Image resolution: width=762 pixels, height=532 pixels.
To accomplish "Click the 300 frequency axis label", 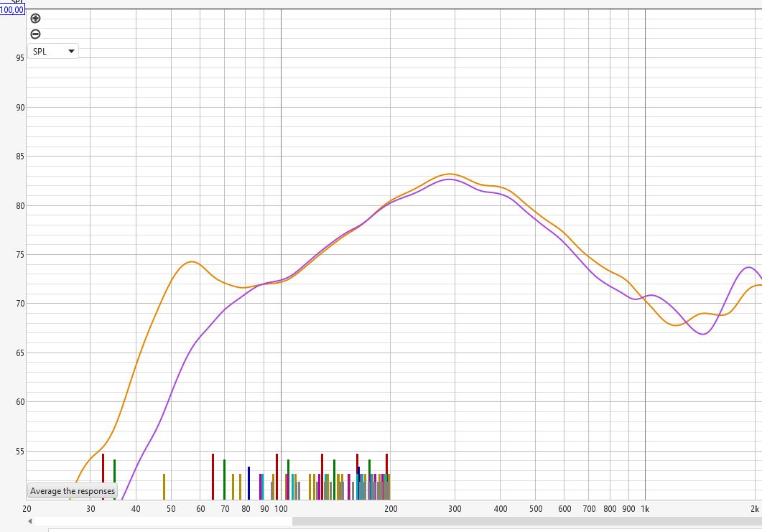I will (x=455, y=509).
